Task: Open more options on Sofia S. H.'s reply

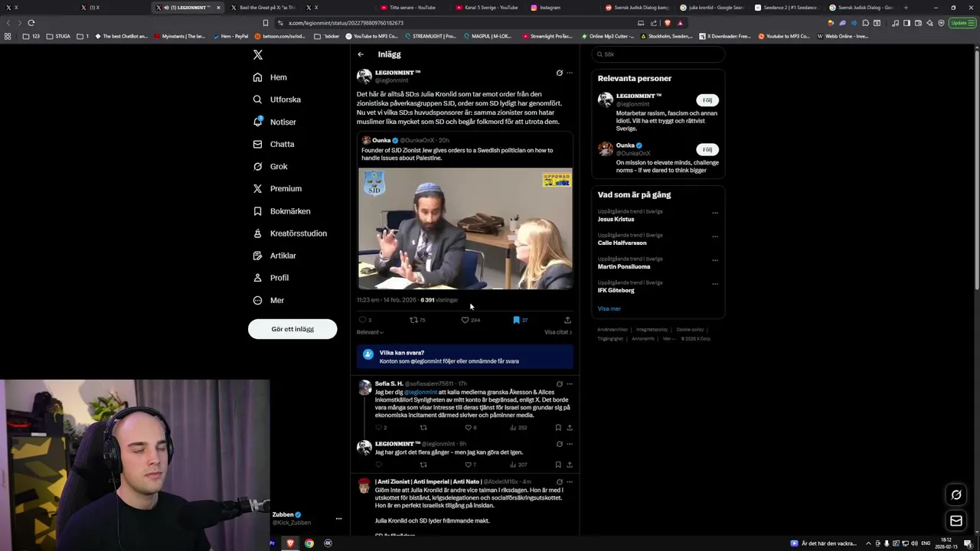Action: coord(569,383)
